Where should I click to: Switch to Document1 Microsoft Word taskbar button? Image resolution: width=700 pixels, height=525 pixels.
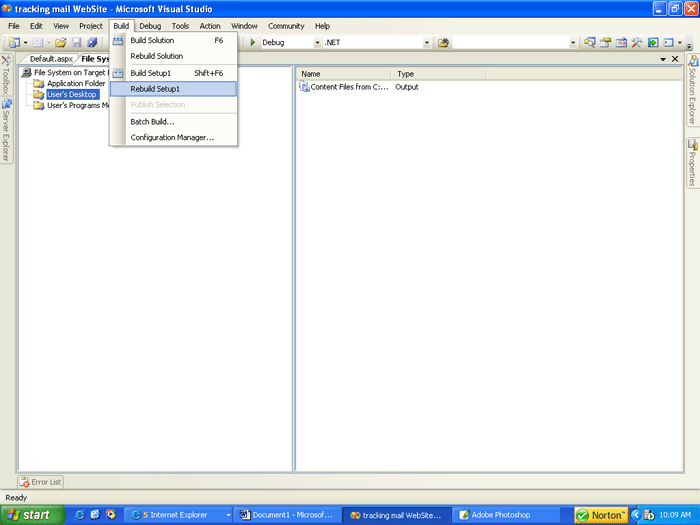tap(288, 515)
